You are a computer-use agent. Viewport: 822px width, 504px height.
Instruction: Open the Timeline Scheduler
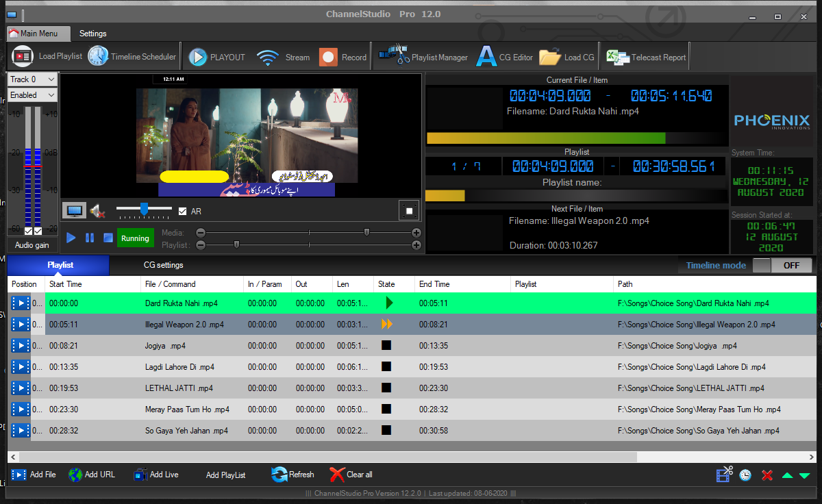132,57
